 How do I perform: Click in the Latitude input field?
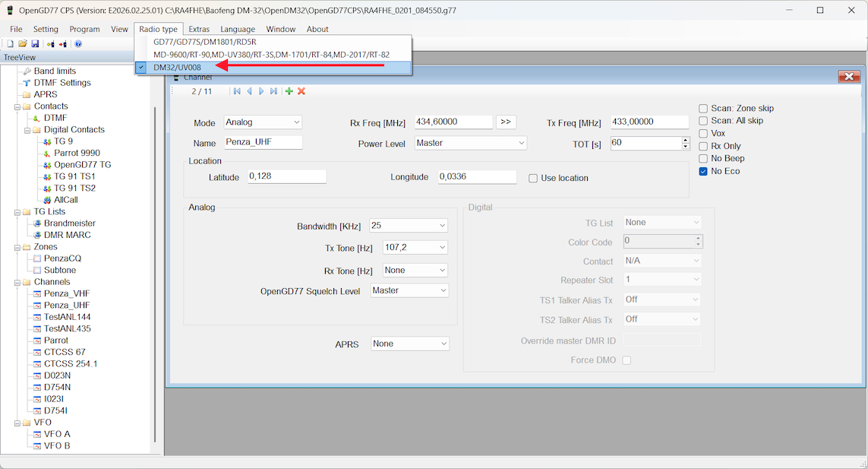286,176
